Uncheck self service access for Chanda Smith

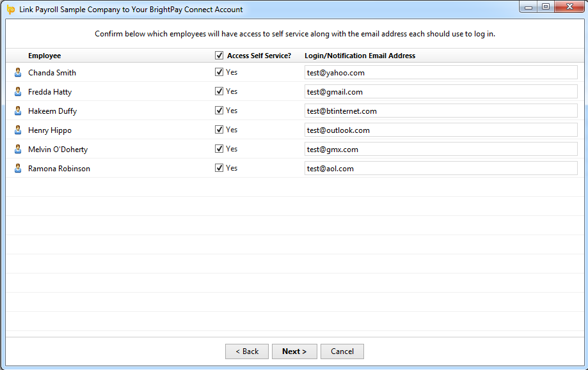pyautogui.click(x=219, y=72)
